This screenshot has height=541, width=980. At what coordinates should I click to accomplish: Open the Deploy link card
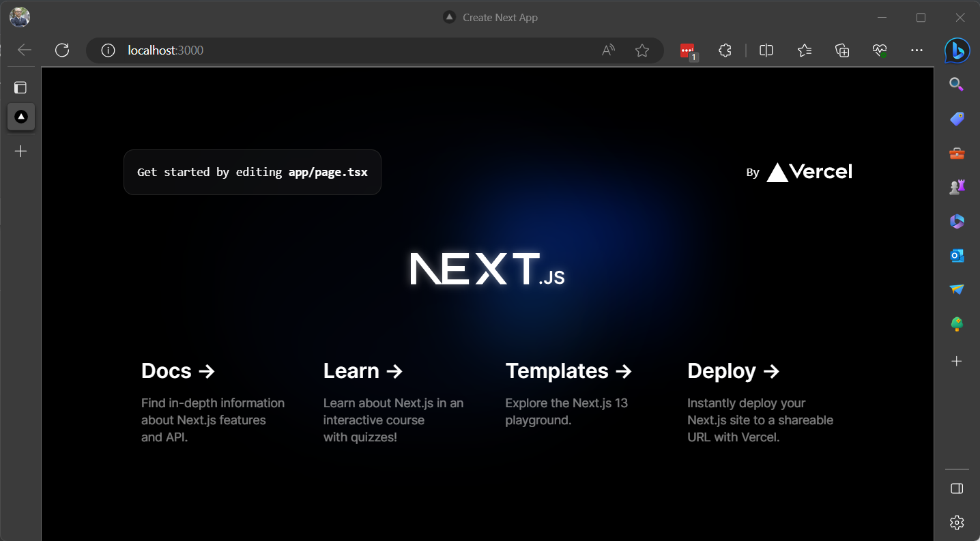pos(761,403)
